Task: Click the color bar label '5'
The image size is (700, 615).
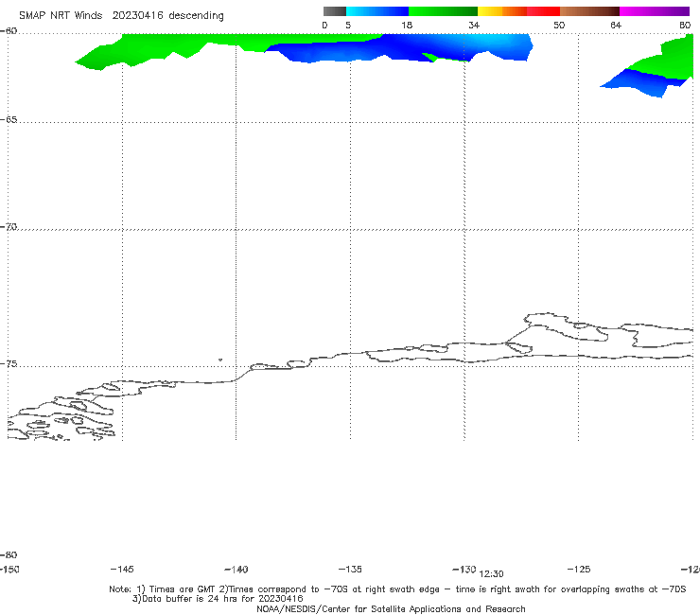Action: click(348, 25)
